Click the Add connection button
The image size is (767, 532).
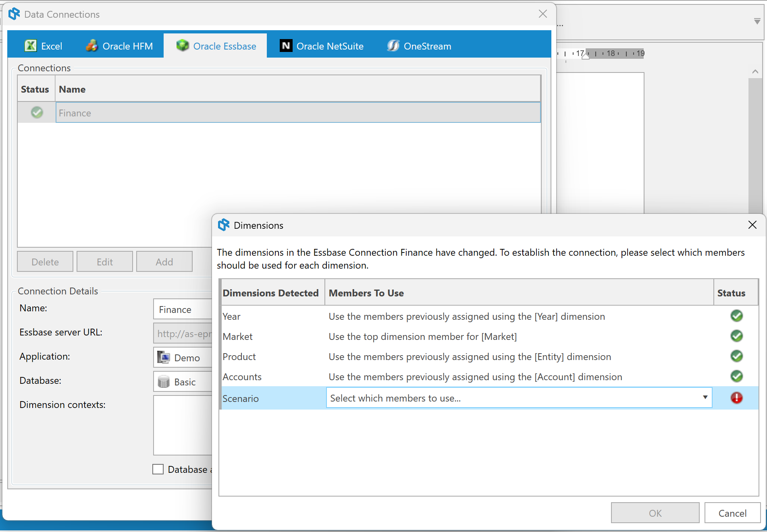coord(164,262)
